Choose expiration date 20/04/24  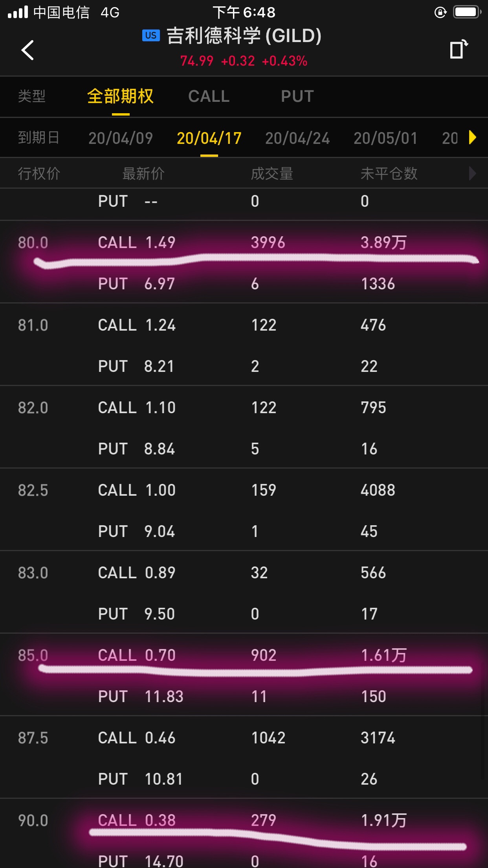(297, 138)
